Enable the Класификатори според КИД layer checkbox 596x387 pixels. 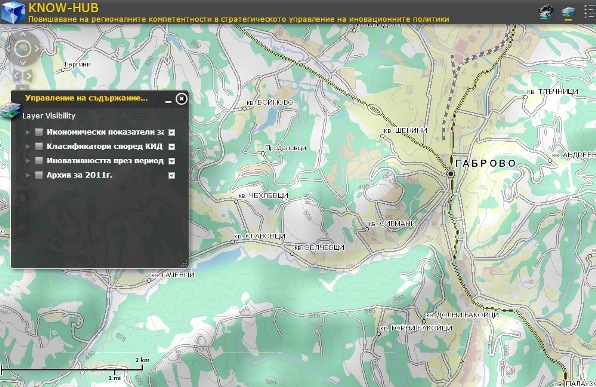[39, 146]
